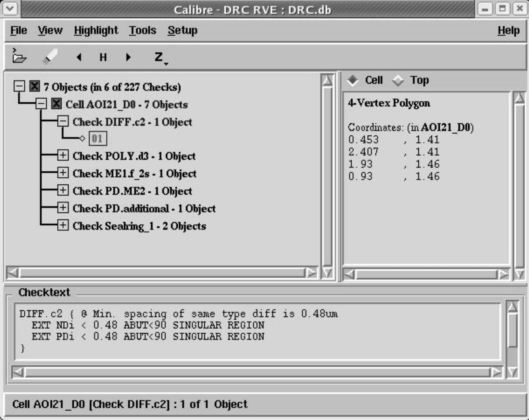Go to next result with right arrow
This screenshot has width=529, height=420.
pyautogui.click(x=128, y=57)
